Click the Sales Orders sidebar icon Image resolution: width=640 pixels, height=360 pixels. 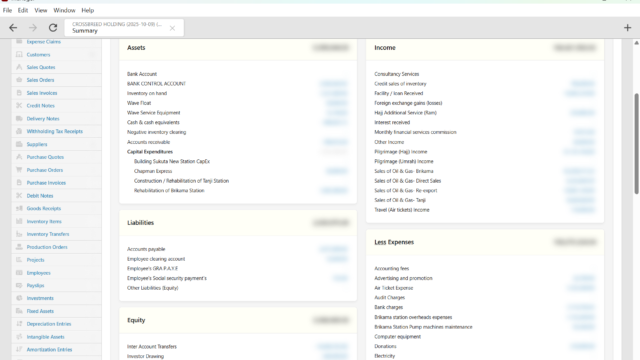coord(19,80)
